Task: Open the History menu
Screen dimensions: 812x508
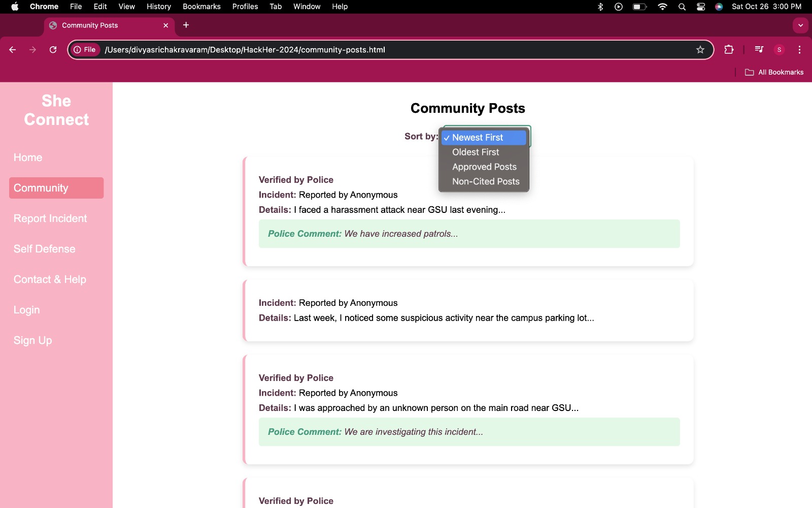Action: (x=159, y=7)
